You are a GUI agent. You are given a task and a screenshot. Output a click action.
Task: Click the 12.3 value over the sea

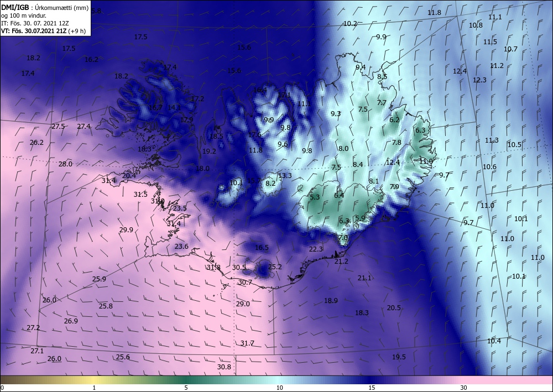tap(479, 80)
